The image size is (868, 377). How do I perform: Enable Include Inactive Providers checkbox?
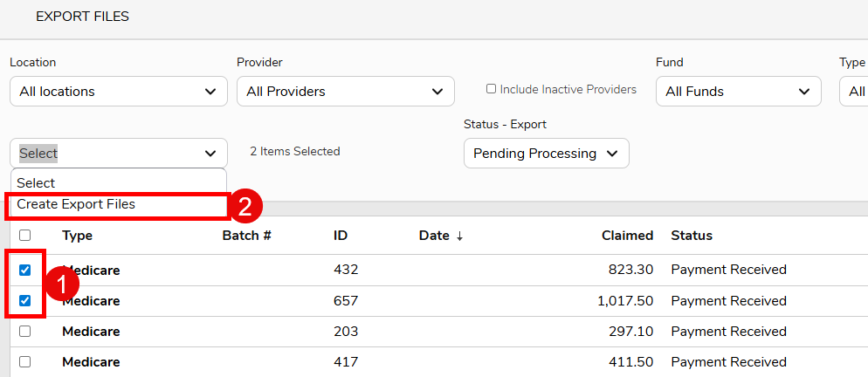pyautogui.click(x=491, y=89)
